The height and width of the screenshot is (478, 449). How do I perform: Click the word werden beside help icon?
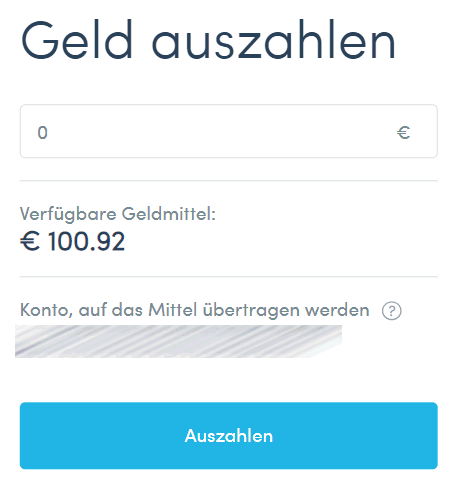pyautogui.click(x=337, y=310)
